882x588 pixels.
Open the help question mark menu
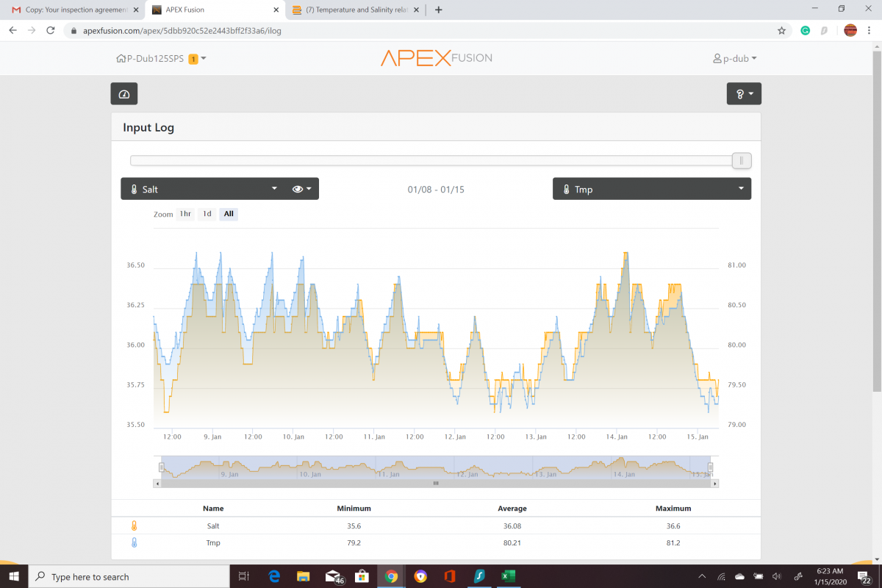coord(744,94)
